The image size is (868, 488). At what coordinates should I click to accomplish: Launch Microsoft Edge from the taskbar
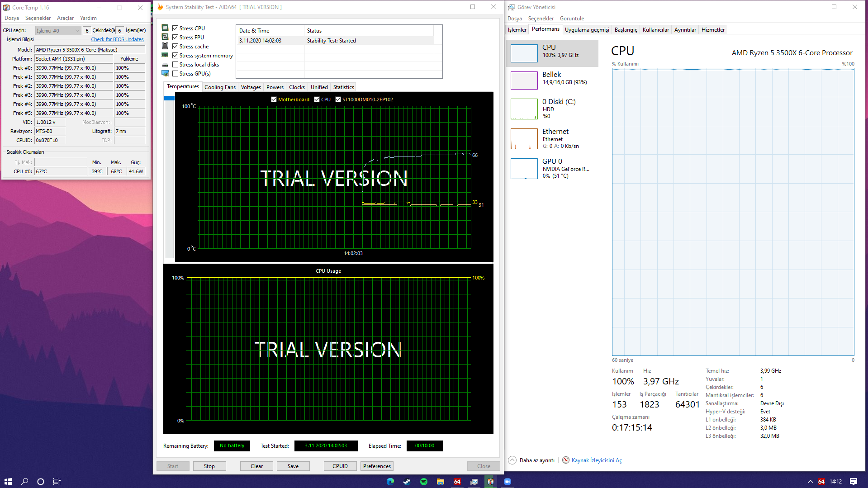(x=390, y=482)
